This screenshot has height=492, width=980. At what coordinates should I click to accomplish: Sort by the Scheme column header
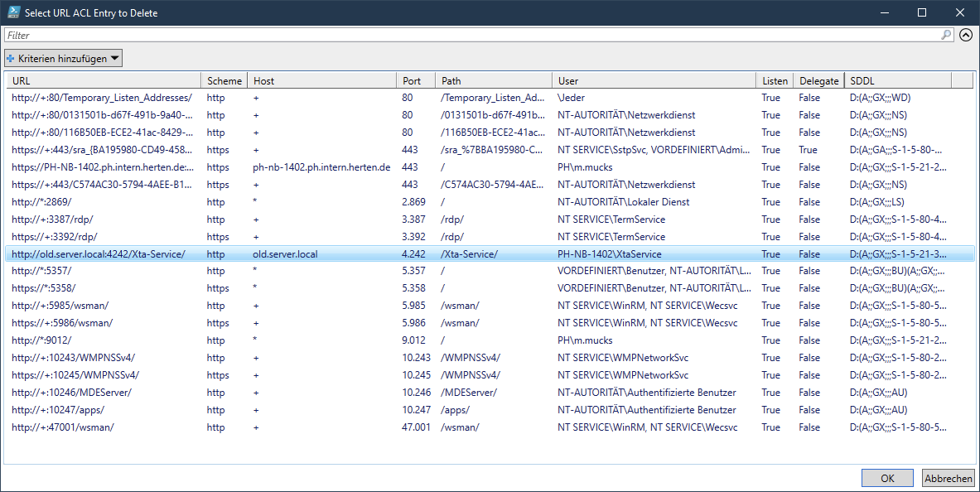click(224, 80)
